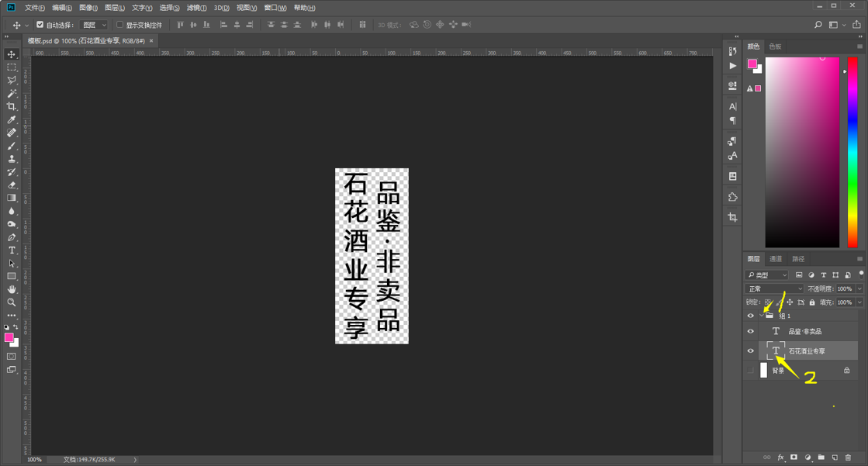Select the History Brush tool
Viewport: 868px width, 466px height.
tap(12, 172)
